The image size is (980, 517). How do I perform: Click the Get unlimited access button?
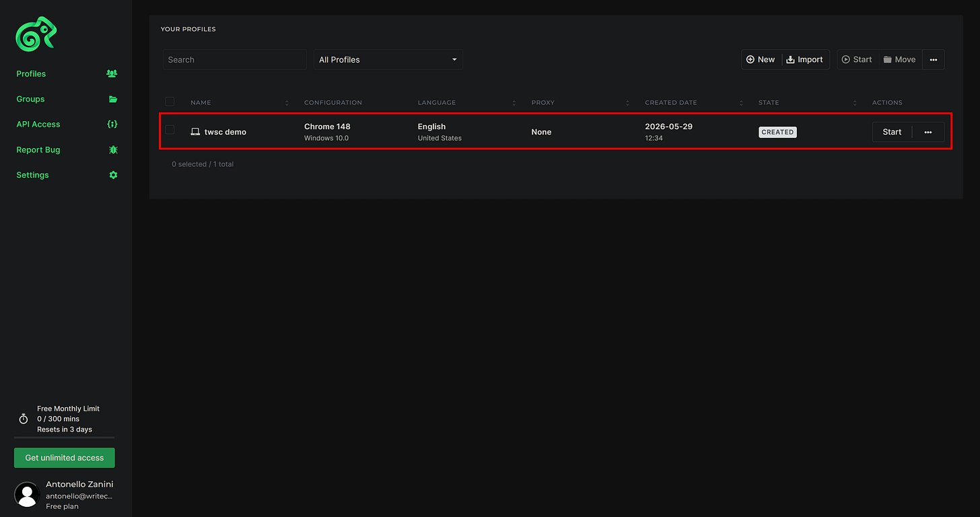tap(65, 458)
